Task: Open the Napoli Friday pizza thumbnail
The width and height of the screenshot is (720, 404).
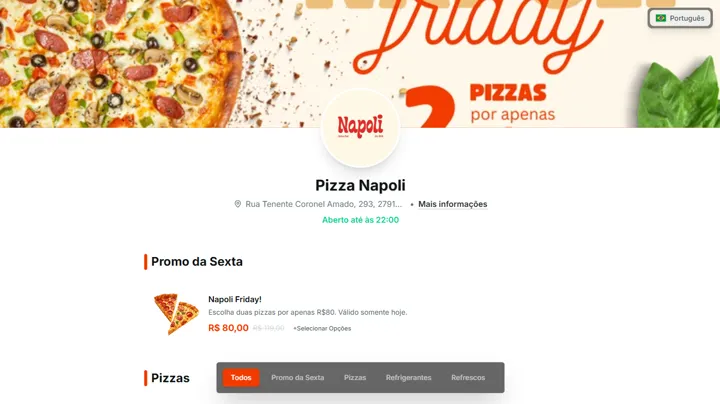Action: click(x=176, y=314)
